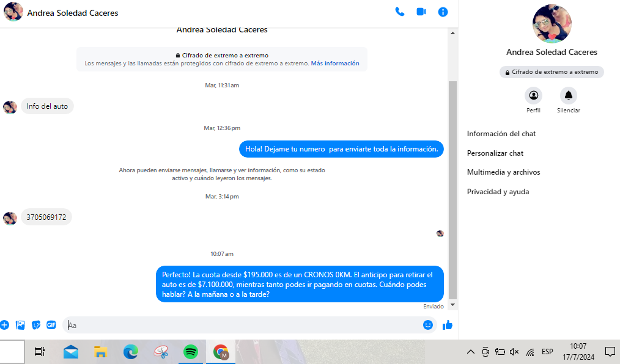
Task: Start a voice call with Andrea
Action: 400,12
